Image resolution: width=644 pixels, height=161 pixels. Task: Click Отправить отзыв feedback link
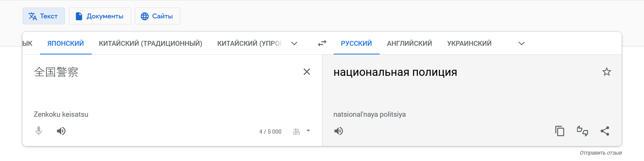[601, 153]
